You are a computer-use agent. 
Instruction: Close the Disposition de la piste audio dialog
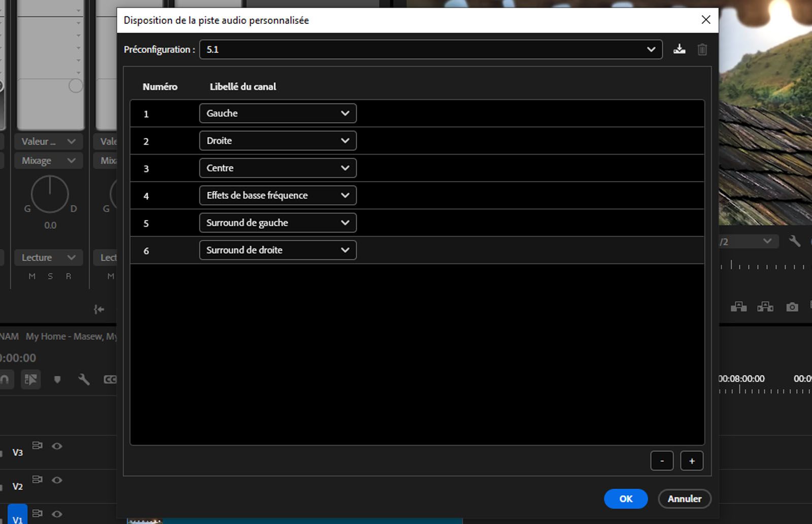tap(706, 20)
